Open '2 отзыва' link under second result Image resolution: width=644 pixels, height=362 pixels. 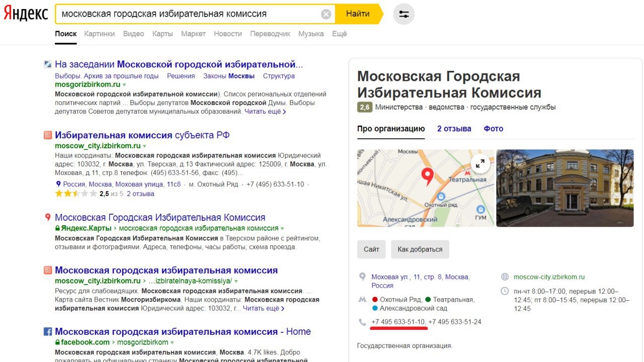pyautogui.click(x=140, y=194)
